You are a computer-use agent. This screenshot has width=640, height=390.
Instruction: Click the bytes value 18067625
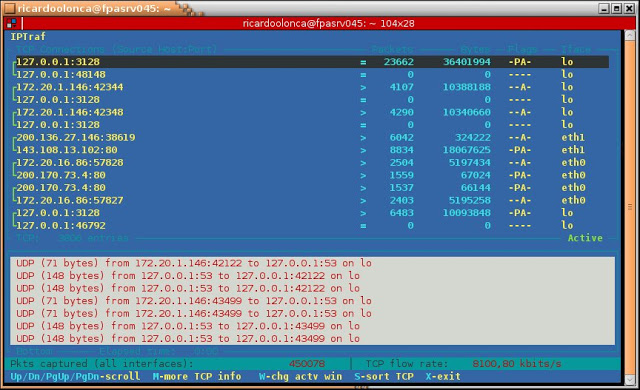click(467, 150)
